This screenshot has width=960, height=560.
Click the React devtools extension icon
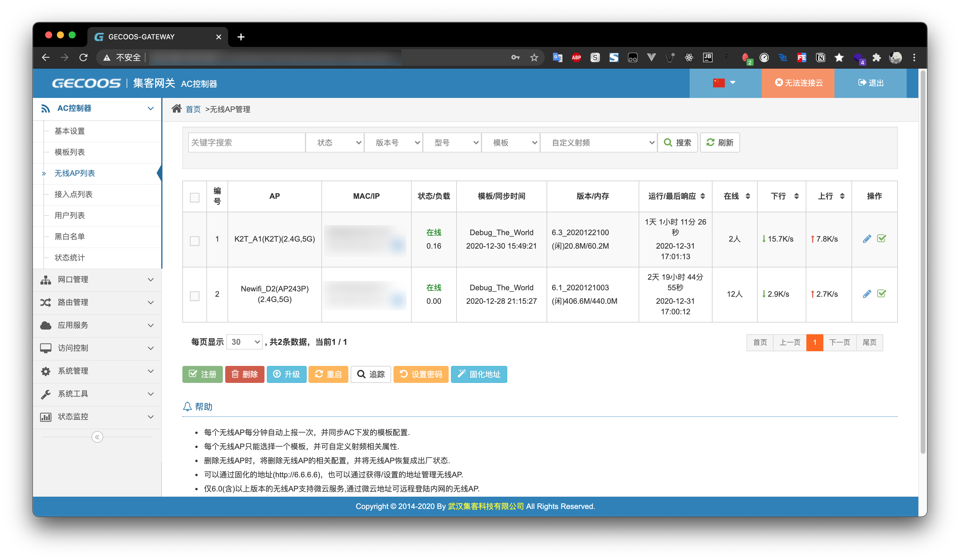(689, 57)
